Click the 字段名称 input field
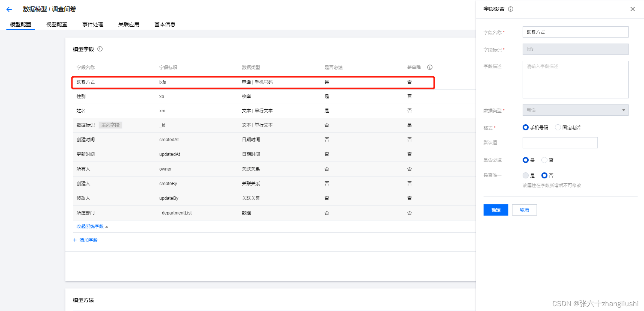Viewport: 644px width, 311px height. click(x=575, y=32)
